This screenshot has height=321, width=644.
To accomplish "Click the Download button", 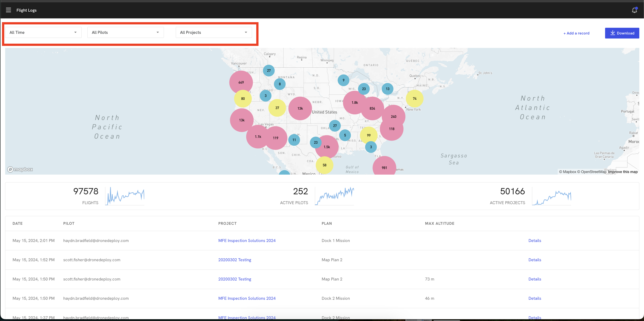I will pyautogui.click(x=622, y=33).
